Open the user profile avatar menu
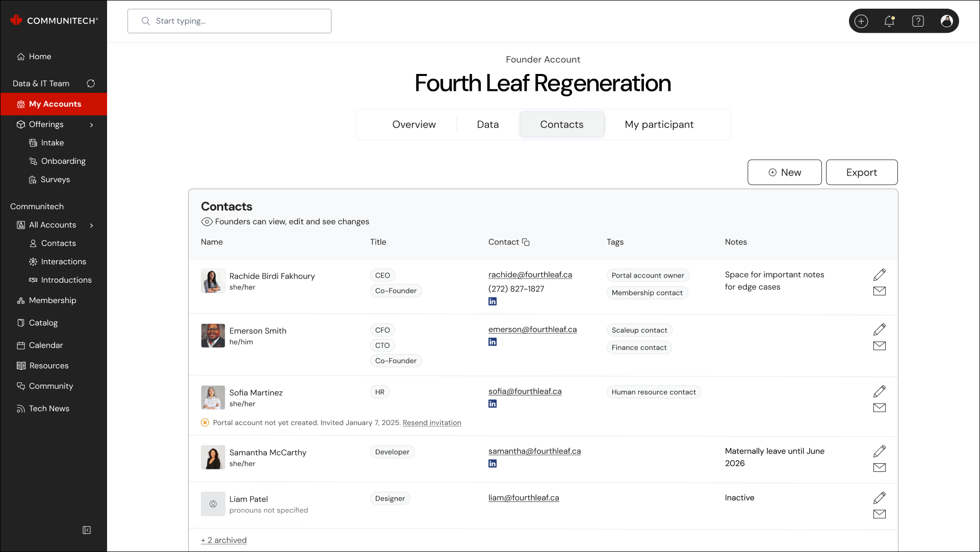The height and width of the screenshot is (552, 980). coord(946,21)
